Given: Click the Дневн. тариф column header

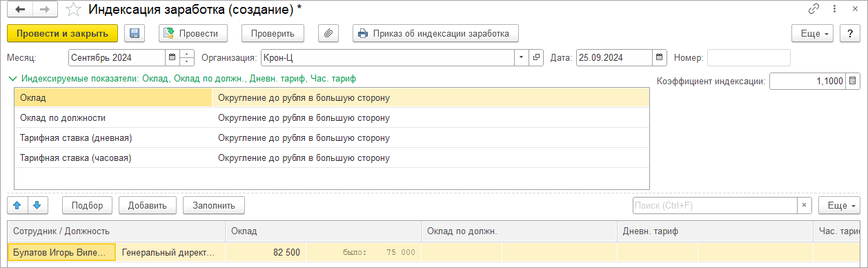Looking at the screenshot, I should pyautogui.click(x=715, y=231).
